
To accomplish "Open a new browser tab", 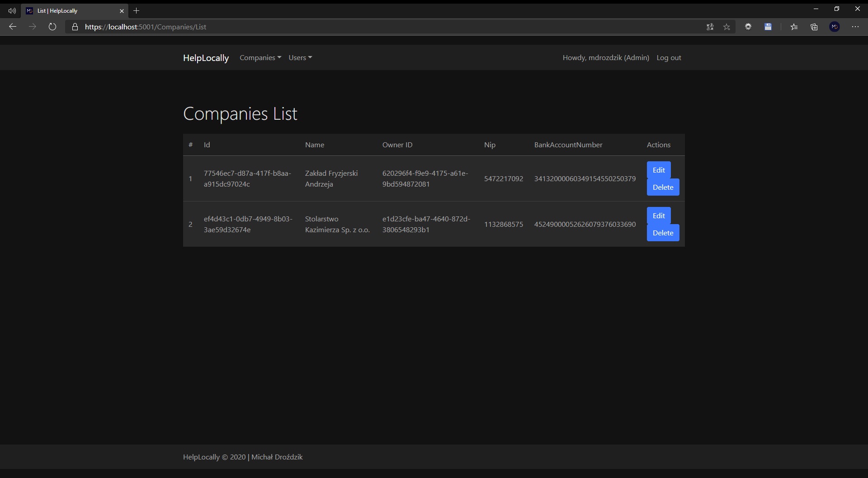I will [x=137, y=10].
